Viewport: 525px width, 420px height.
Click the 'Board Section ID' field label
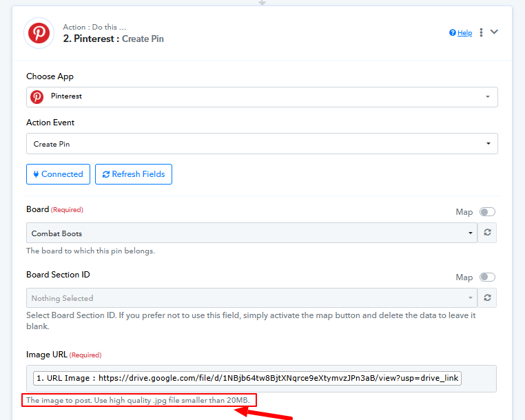tap(58, 275)
